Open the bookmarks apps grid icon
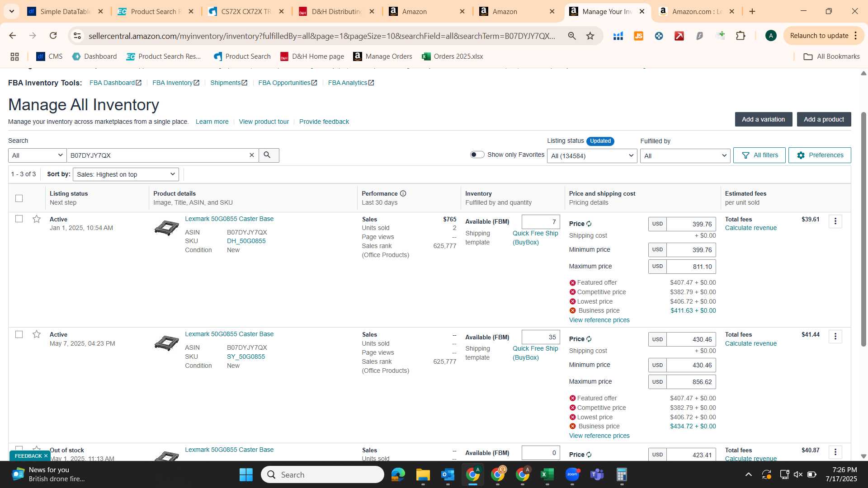Screen dimensions: 868x488 click(x=14, y=56)
